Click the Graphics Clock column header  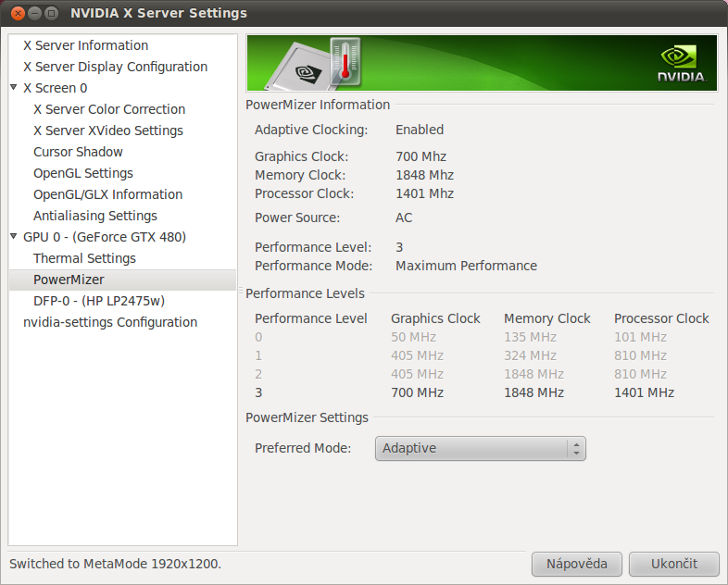coord(435,318)
